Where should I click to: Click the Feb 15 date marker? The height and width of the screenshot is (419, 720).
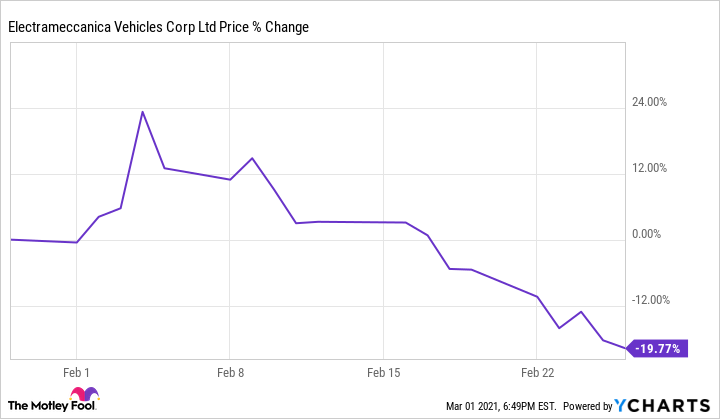tap(383, 372)
